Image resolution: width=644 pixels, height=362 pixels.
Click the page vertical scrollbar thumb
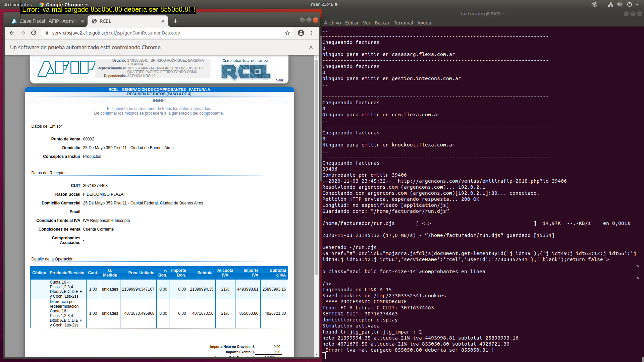coord(316,168)
